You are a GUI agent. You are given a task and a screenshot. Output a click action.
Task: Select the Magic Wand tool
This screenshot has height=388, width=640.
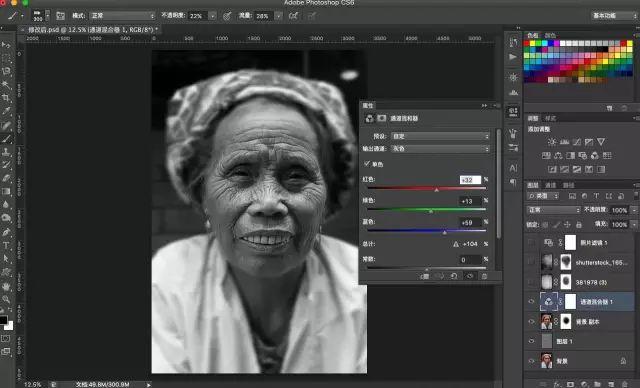point(6,85)
